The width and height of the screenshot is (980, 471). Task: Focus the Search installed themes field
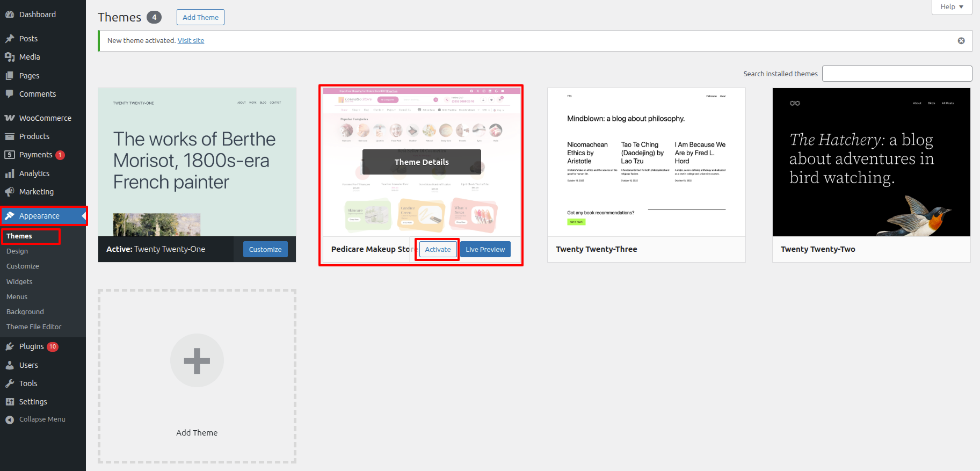pos(897,74)
